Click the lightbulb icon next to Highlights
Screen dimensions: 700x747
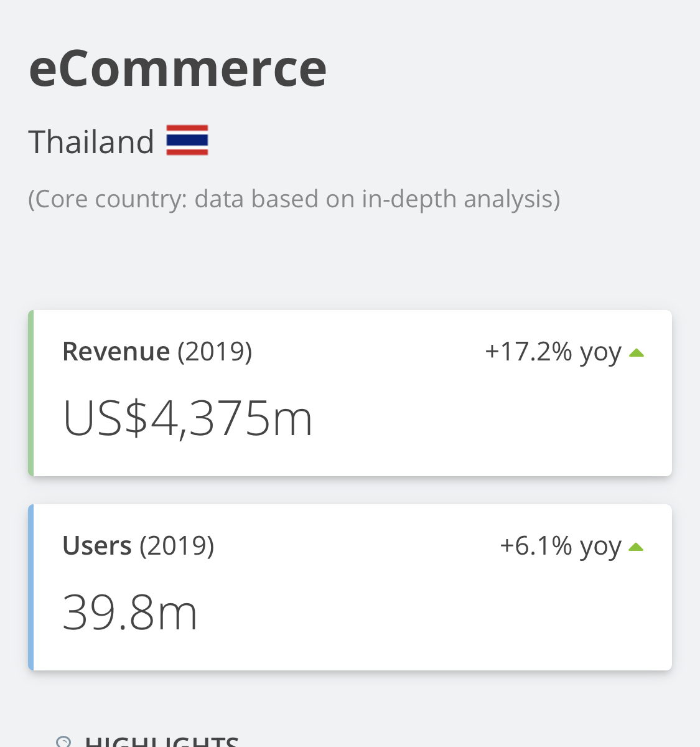(x=63, y=742)
